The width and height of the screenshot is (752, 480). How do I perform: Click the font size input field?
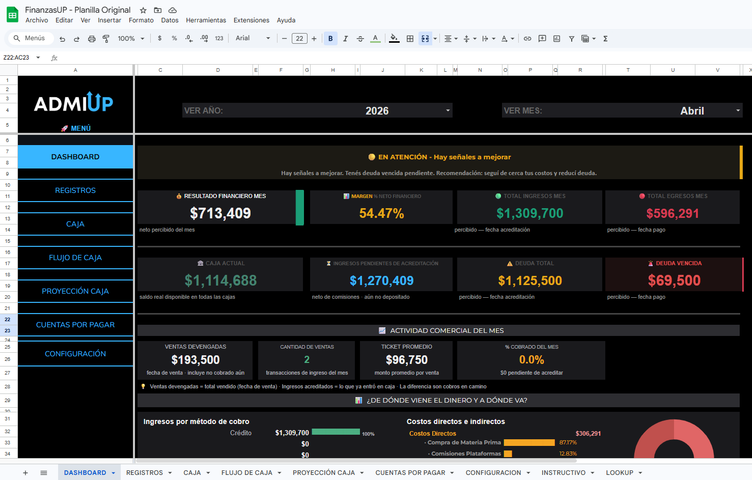click(299, 38)
